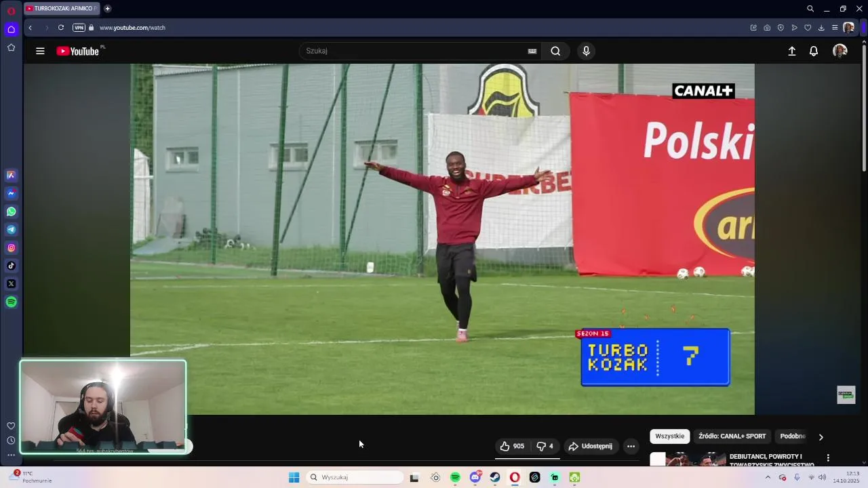868x488 pixels.
Task: Click the video player to pause
Action: click(442, 239)
